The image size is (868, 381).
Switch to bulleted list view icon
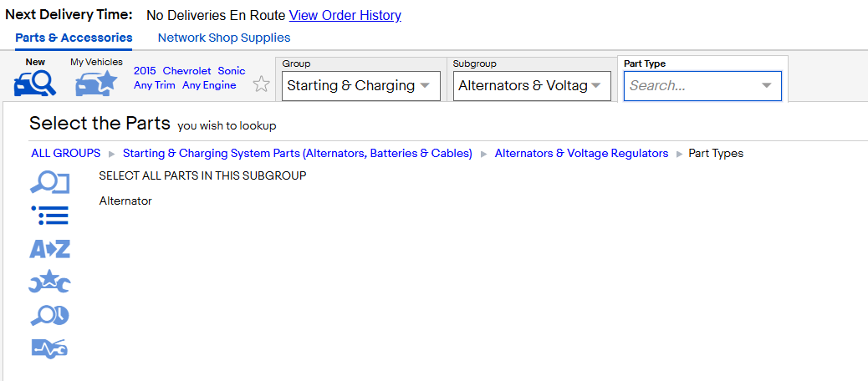(x=50, y=216)
